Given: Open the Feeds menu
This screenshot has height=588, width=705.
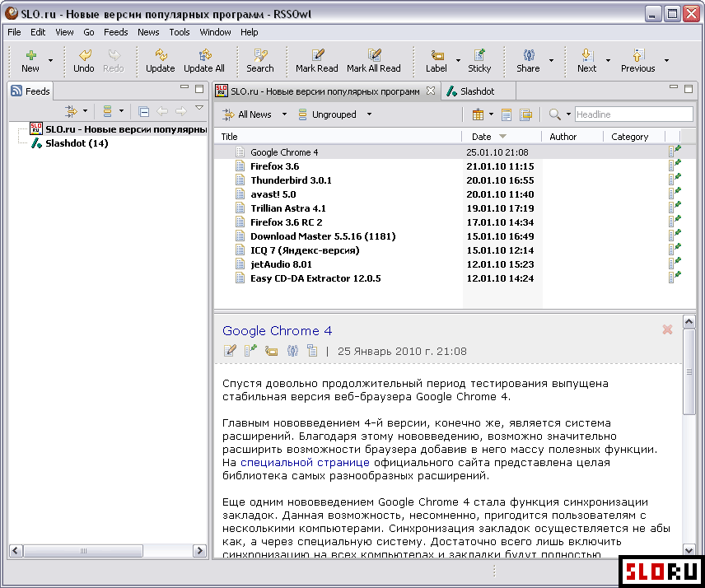Looking at the screenshot, I should tap(115, 32).
